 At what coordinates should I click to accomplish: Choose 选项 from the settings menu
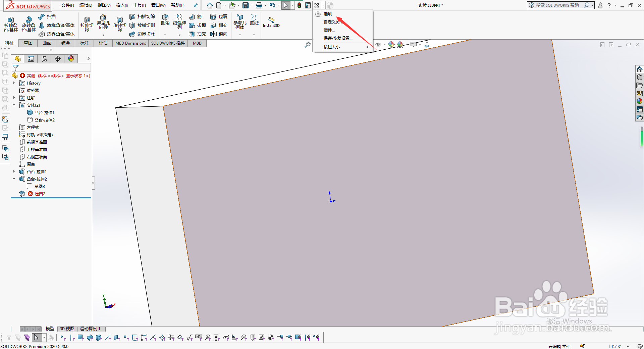click(327, 14)
